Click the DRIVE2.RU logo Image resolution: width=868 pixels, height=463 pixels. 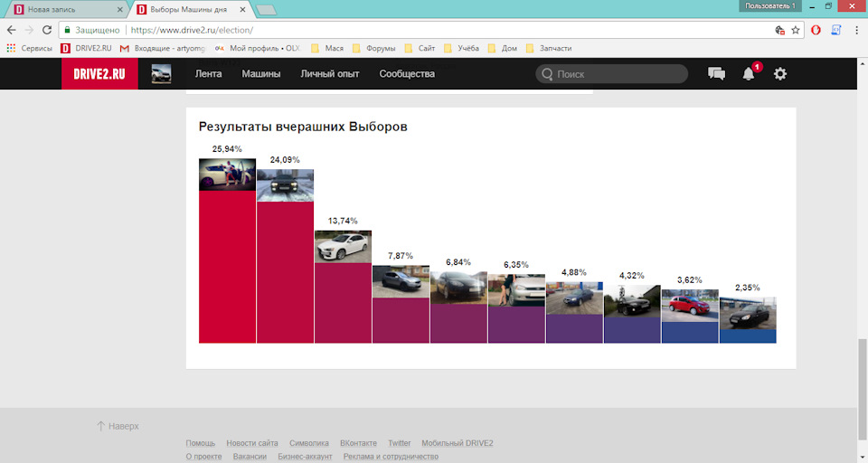point(99,73)
